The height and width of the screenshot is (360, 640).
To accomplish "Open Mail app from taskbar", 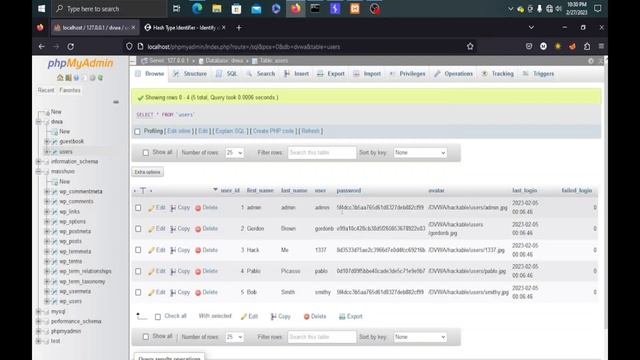I will (256, 9).
